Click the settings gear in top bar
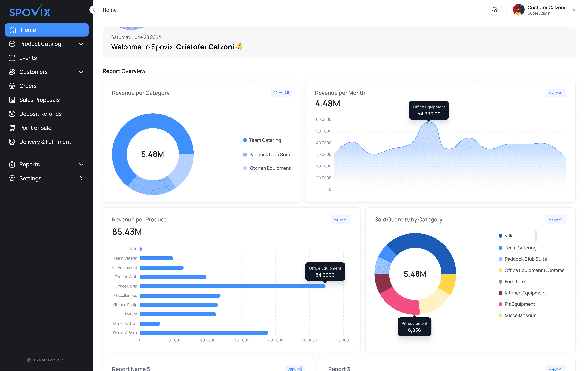Screen dimensions: 588x371 pyautogui.click(x=494, y=10)
